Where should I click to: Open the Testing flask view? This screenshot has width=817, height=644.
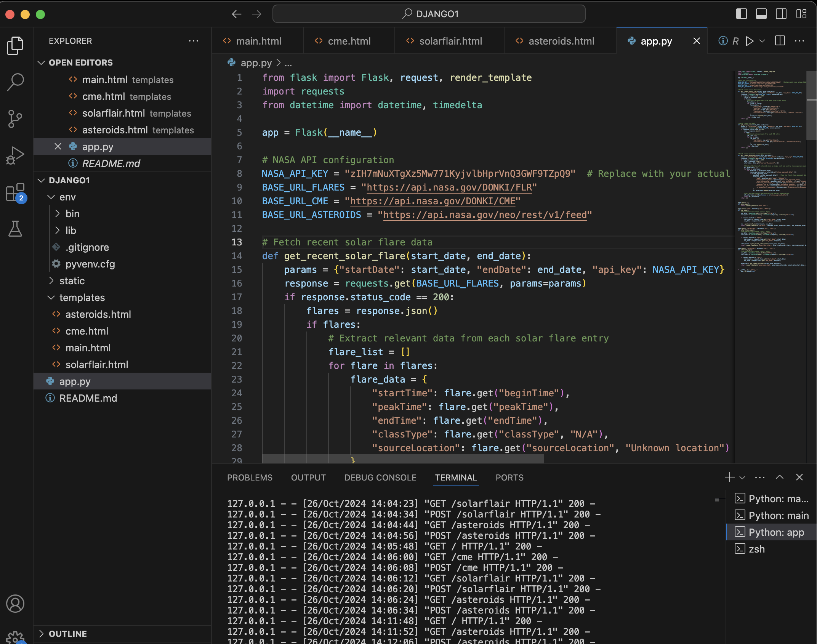pos(15,229)
